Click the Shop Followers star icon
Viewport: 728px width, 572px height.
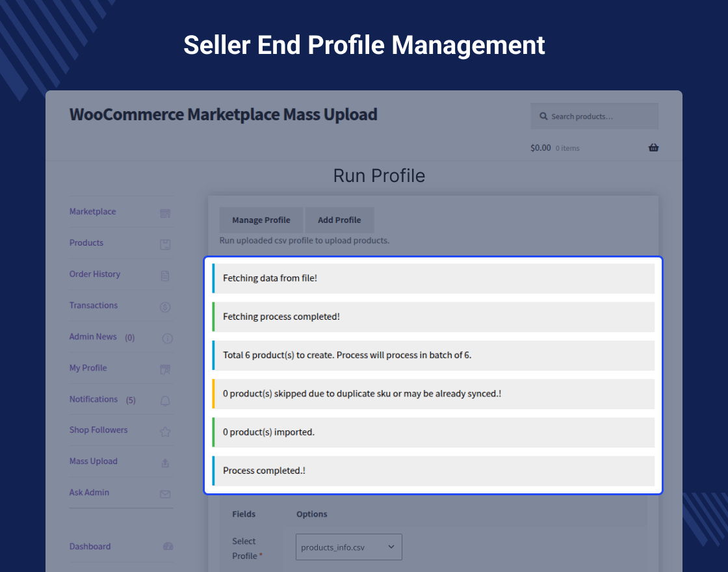click(165, 432)
